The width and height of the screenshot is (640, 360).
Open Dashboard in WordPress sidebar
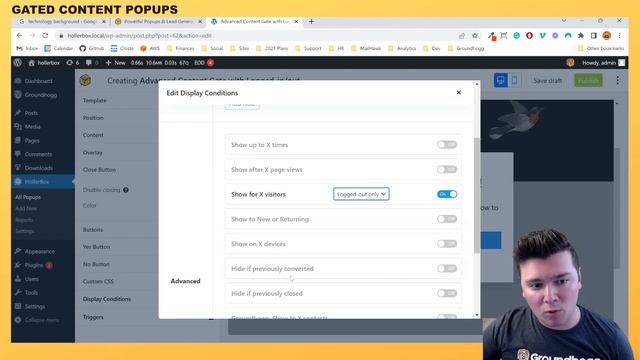[x=38, y=81]
